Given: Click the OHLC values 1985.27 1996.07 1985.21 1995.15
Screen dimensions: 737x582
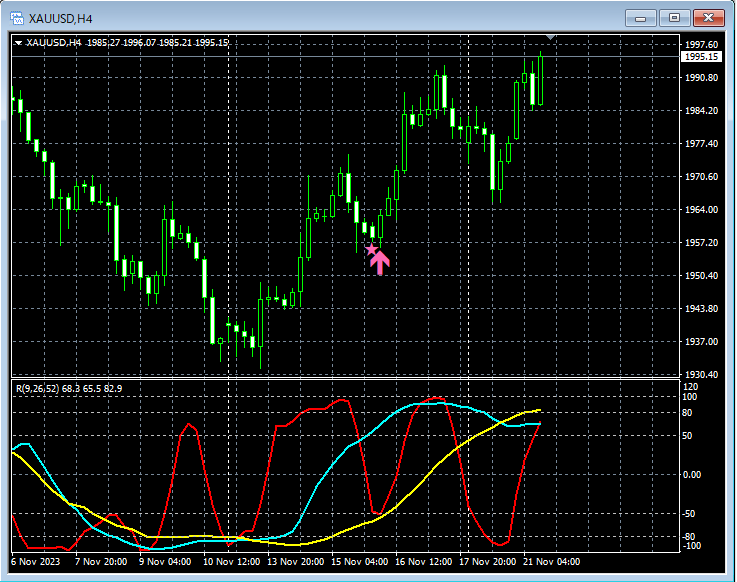Looking at the screenshot, I should pos(157,43).
